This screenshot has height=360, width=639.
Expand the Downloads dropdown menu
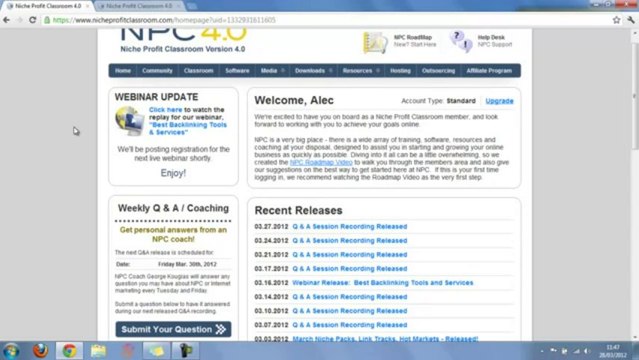pyautogui.click(x=313, y=71)
